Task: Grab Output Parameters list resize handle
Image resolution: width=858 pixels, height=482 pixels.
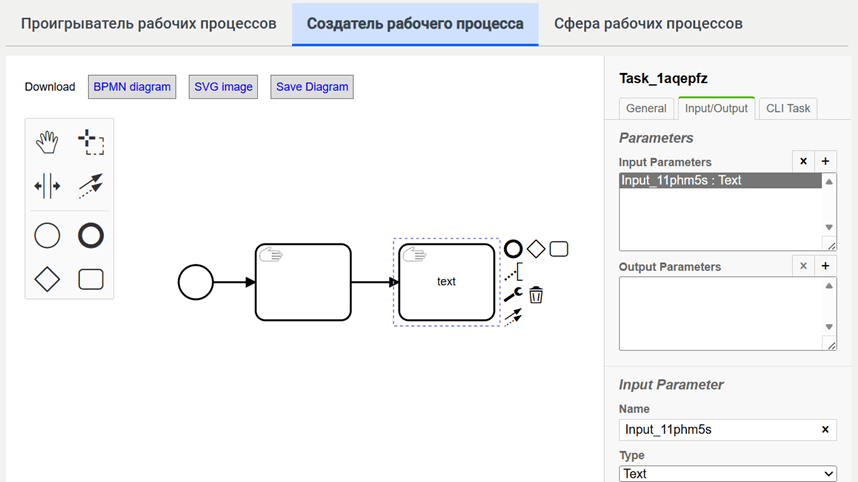Action: tap(831, 345)
